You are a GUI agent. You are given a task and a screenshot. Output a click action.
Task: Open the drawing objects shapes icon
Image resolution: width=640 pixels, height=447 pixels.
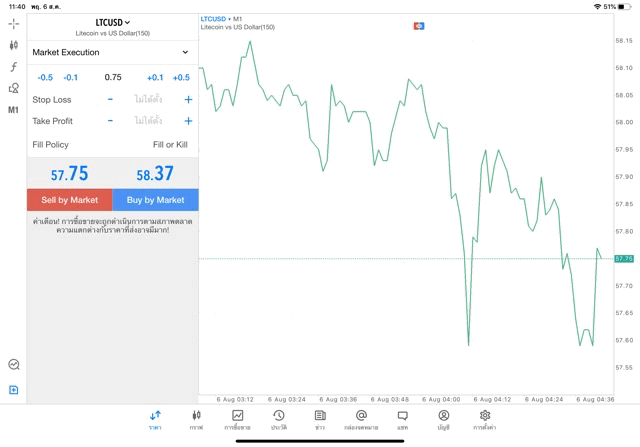click(x=13, y=88)
